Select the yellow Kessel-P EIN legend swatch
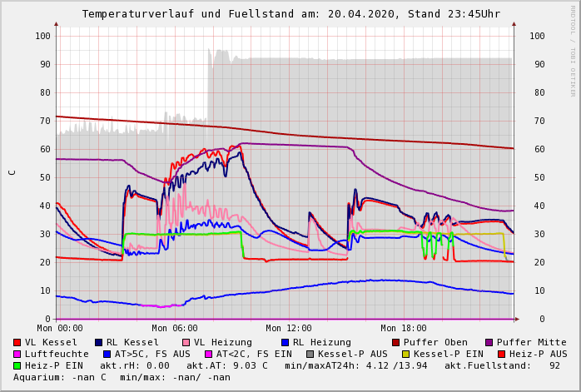This screenshot has width=581, height=392. tap(408, 354)
